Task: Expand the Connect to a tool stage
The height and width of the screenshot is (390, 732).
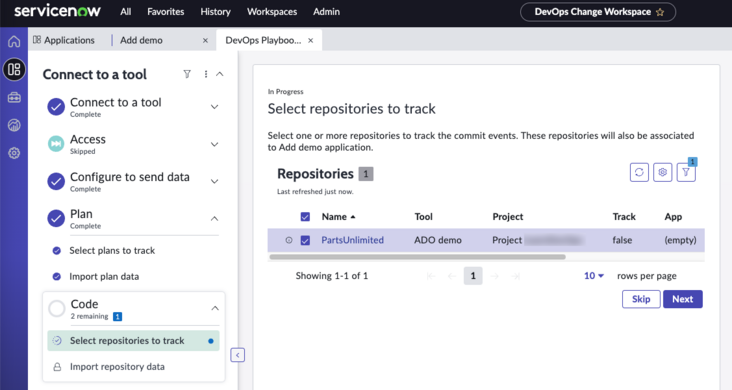Action: pyautogui.click(x=214, y=107)
